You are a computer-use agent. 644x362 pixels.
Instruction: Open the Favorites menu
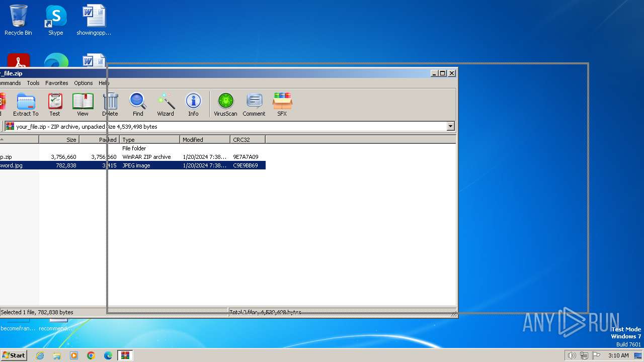pos(56,83)
